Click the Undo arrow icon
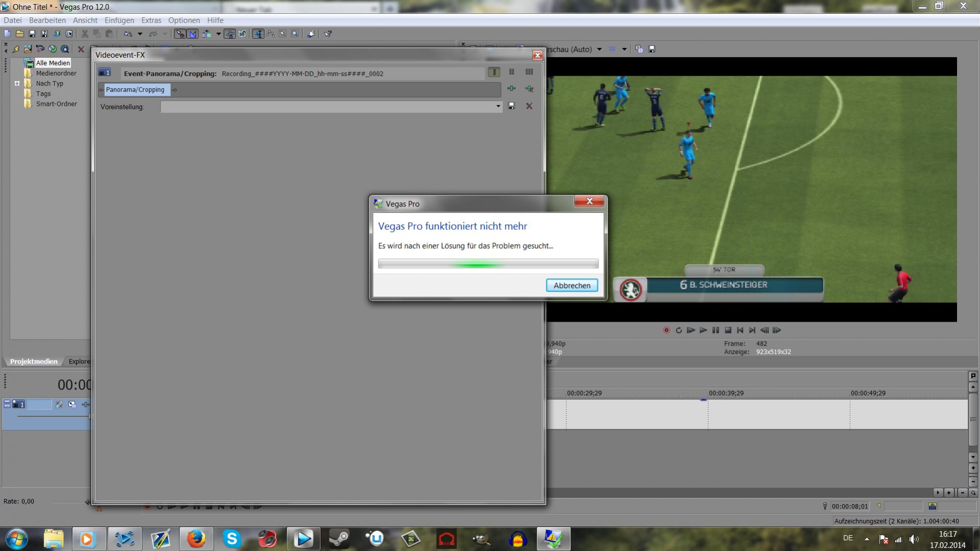 [x=128, y=34]
